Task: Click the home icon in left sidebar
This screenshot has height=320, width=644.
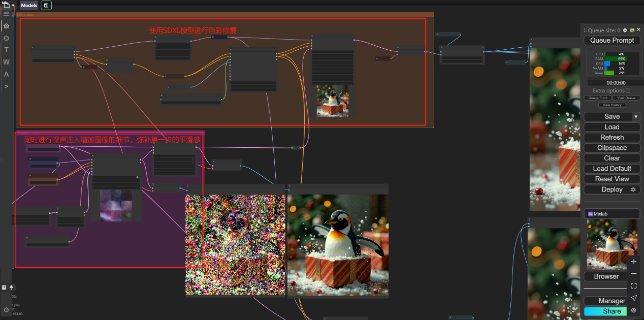Action: (6, 26)
